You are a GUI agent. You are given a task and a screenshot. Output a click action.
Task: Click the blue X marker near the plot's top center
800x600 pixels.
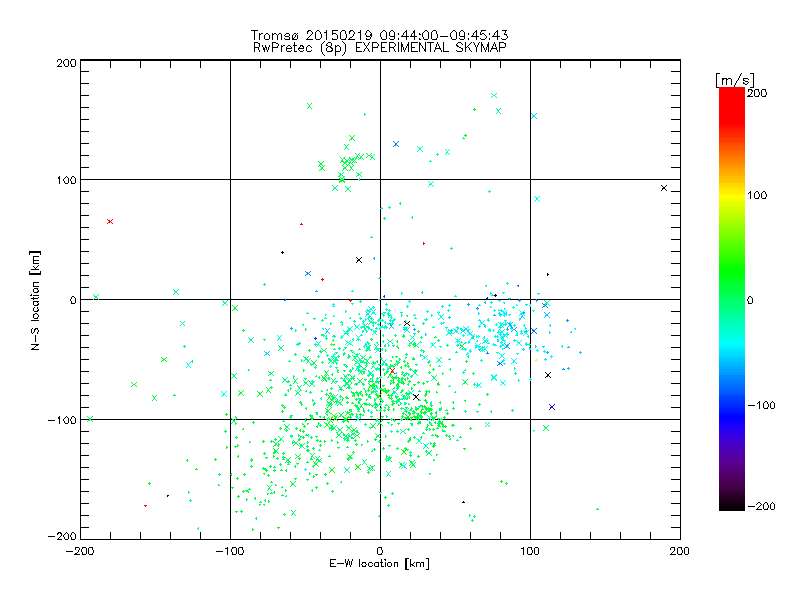pos(396,144)
